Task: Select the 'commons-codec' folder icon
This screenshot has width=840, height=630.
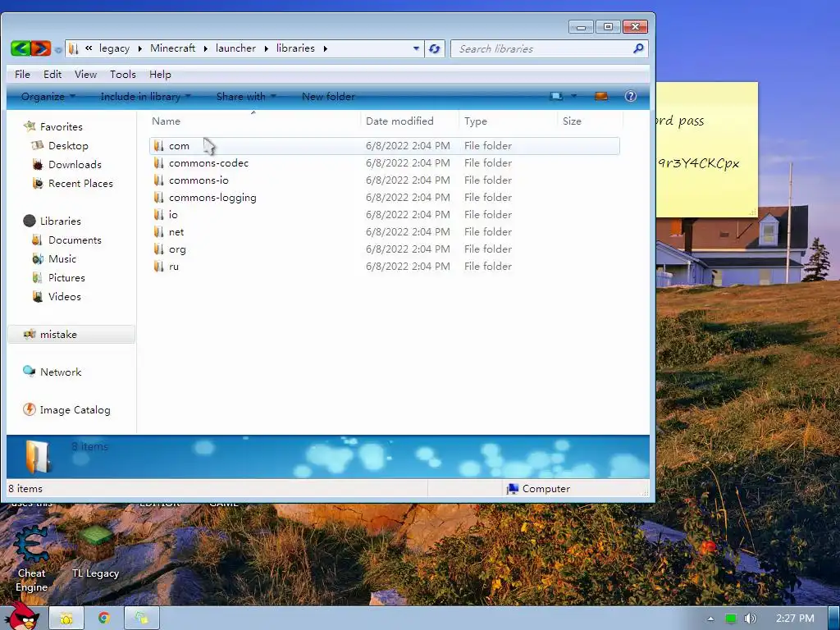Action: click(x=158, y=163)
